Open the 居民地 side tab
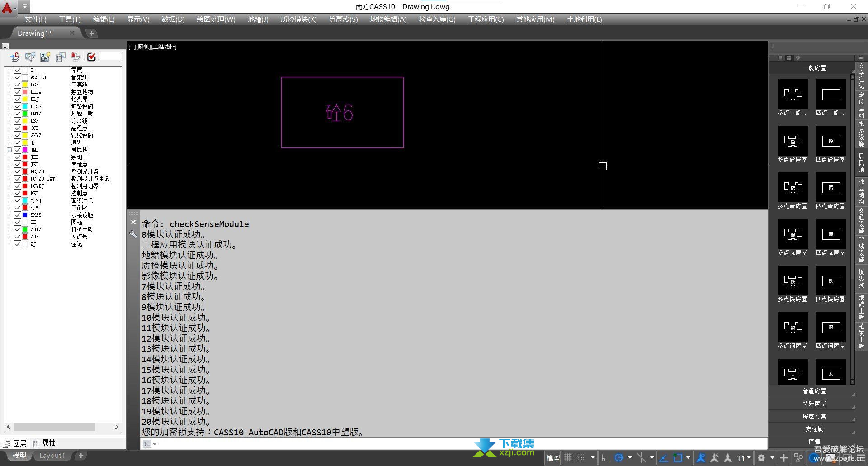 861,163
